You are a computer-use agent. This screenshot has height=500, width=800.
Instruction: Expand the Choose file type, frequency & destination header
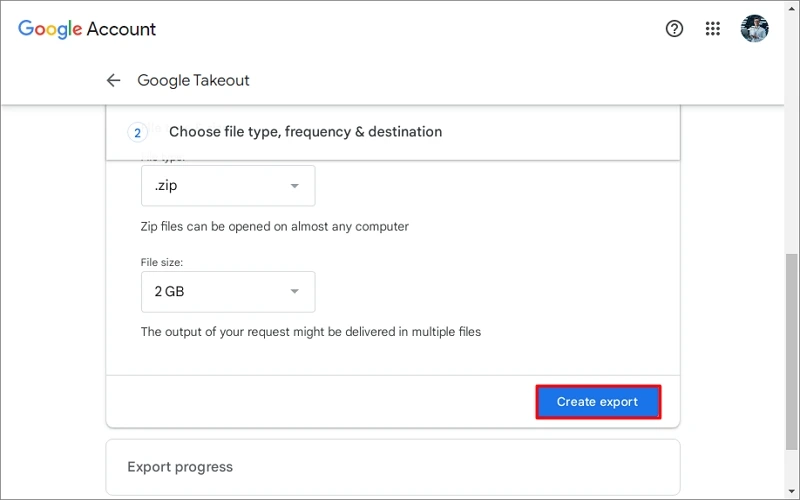point(393,132)
